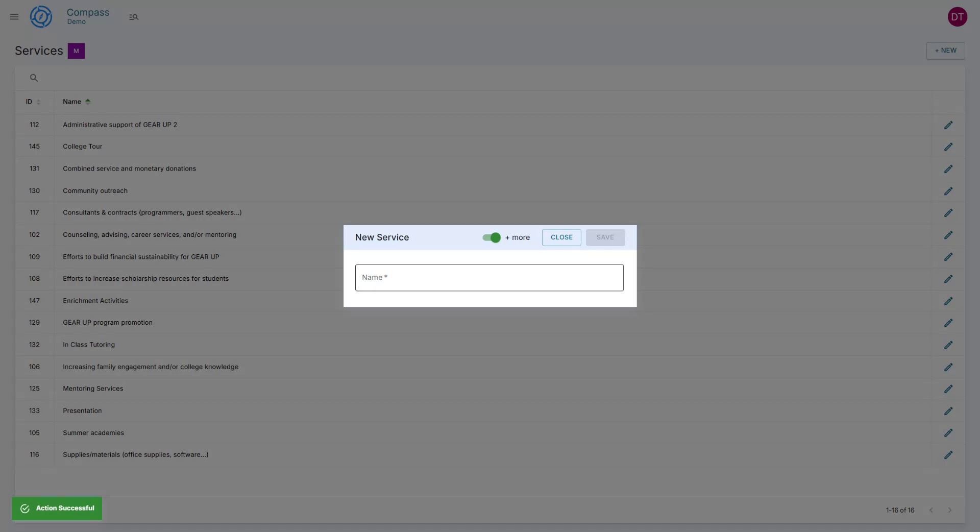Click inside the Name input field
This screenshot has width=980, height=532.
point(489,277)
